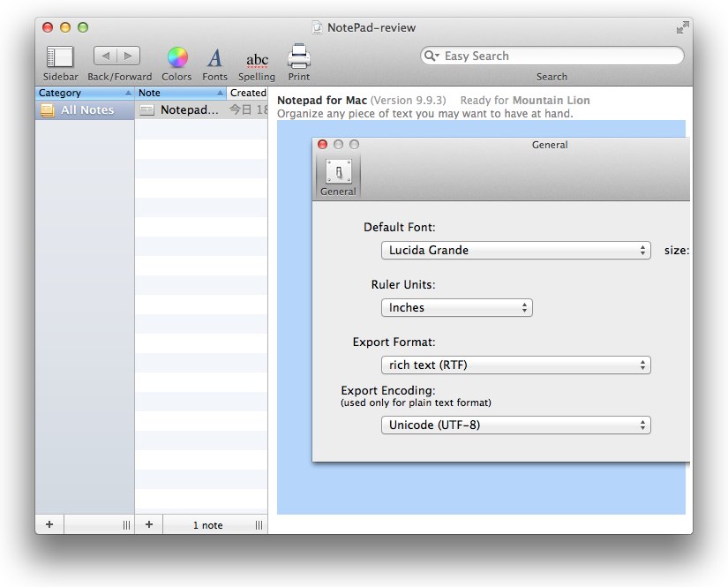Screen dimensions: 728x587
Task: Select the Notepad... note row
Action: 201,110
